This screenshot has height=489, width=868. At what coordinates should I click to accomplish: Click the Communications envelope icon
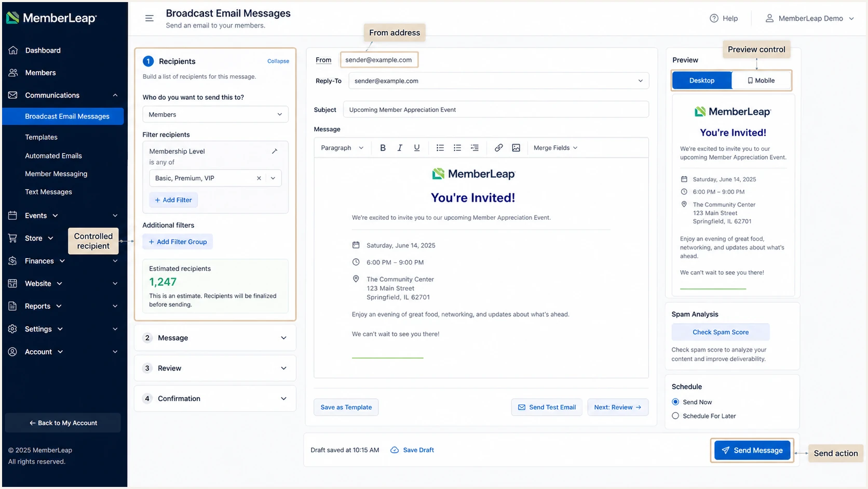13,95
